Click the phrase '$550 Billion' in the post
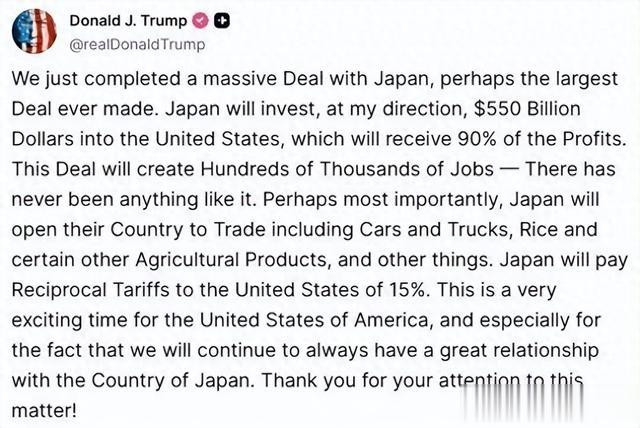640x428 pixels. [527, 109]
